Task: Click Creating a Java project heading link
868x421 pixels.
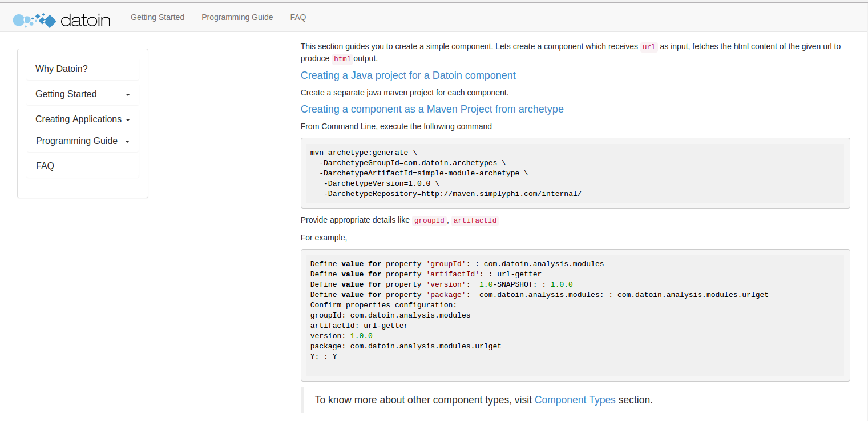Action: 408,75
